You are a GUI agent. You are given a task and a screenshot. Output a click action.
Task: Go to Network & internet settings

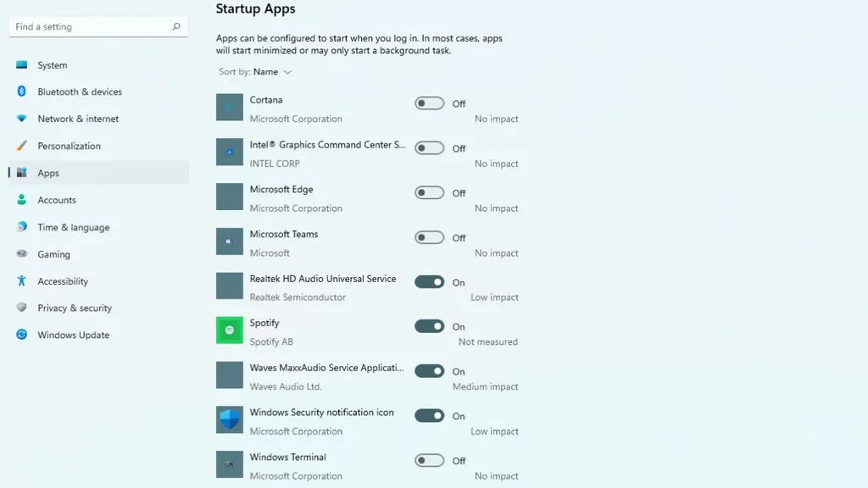click(78, 119)
